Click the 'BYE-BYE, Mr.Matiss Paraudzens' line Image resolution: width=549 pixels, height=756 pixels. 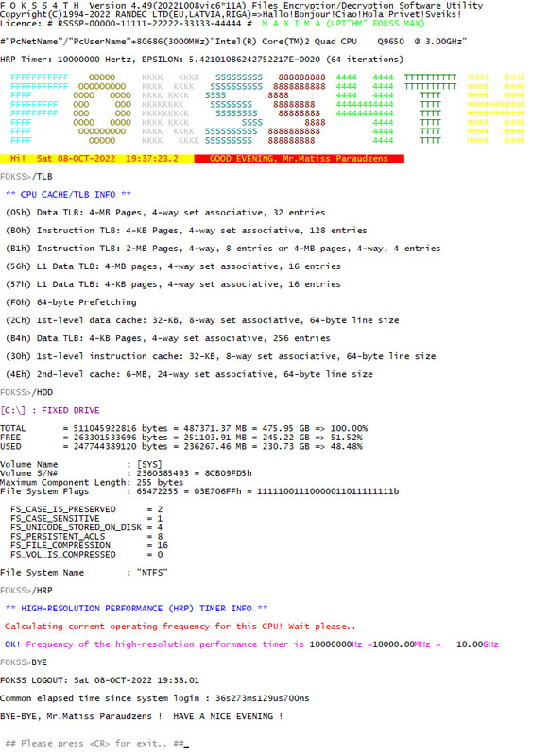[141, 716]
